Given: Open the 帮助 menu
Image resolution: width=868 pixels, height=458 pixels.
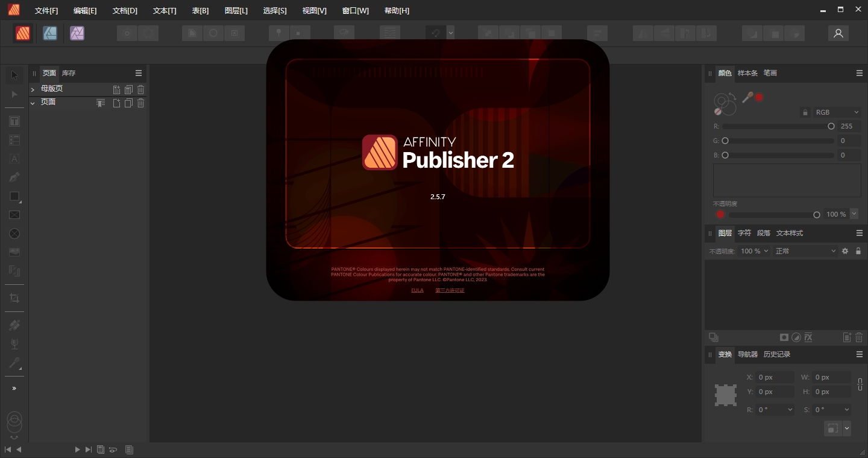Looking at the screenshot, I should [397, 11].
